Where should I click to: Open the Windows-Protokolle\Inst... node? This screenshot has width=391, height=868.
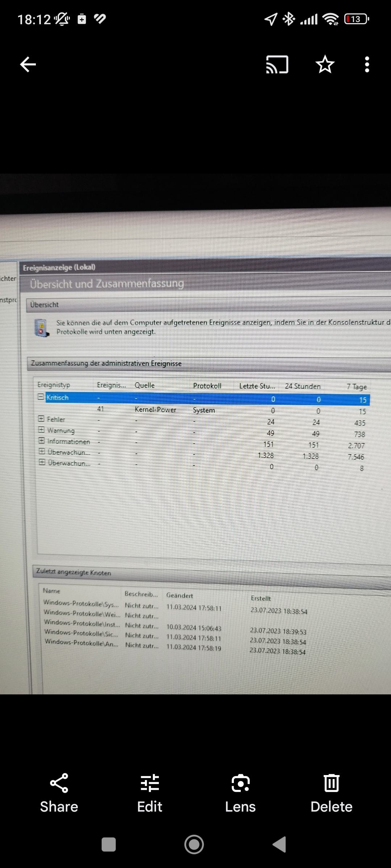[82, 623]
